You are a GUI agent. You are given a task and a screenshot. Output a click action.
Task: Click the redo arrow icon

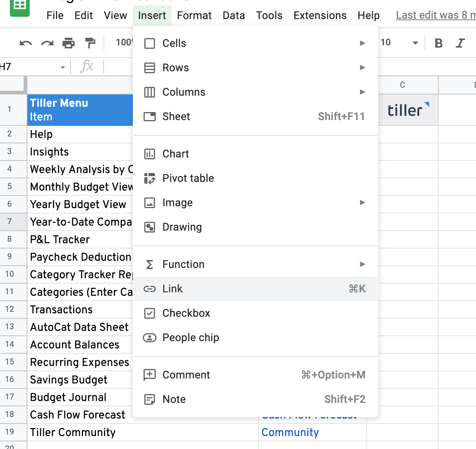[x=47, y=43]
